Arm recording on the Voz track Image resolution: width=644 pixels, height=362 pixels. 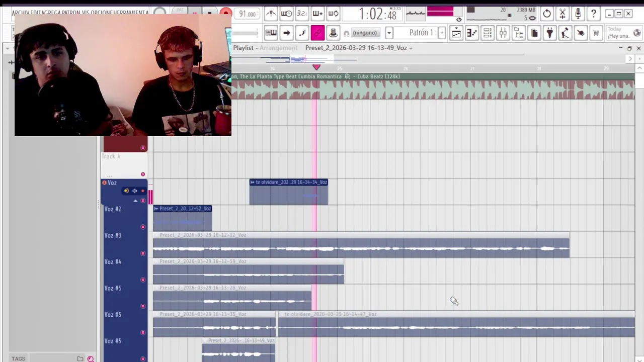pyautogui.click(x=142, y=191)
